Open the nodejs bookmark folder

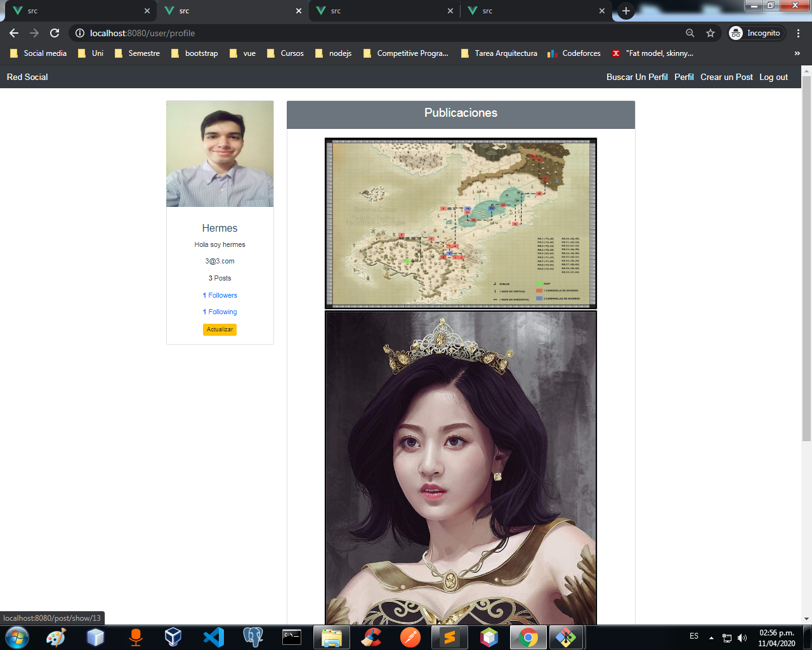[x=334, y=53]
